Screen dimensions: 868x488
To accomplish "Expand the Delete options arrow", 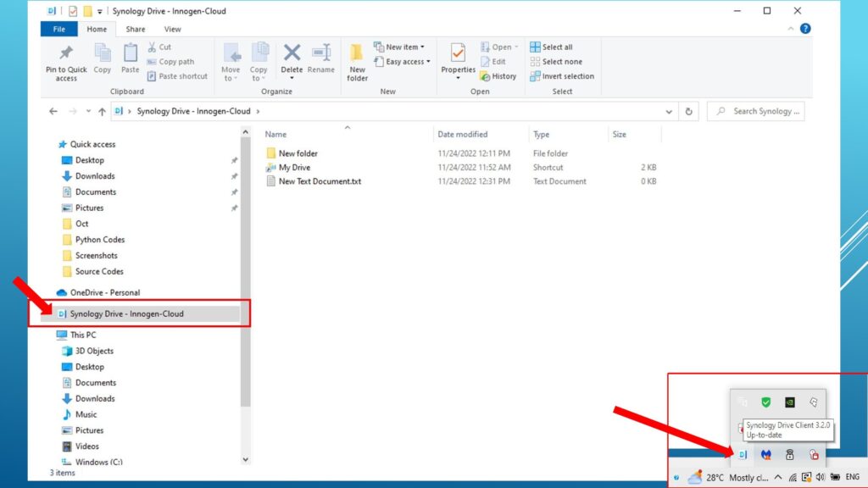I will 292,78.
